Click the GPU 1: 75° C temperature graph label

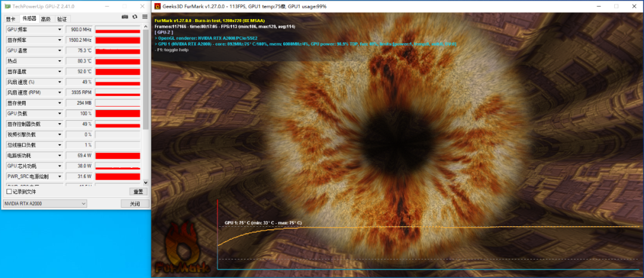tap(263, 223)
